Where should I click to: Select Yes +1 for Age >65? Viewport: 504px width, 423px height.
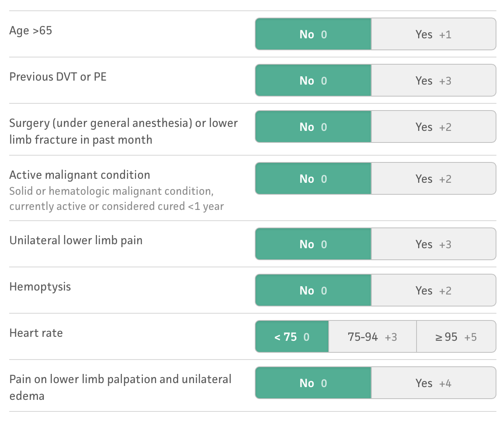433,34
